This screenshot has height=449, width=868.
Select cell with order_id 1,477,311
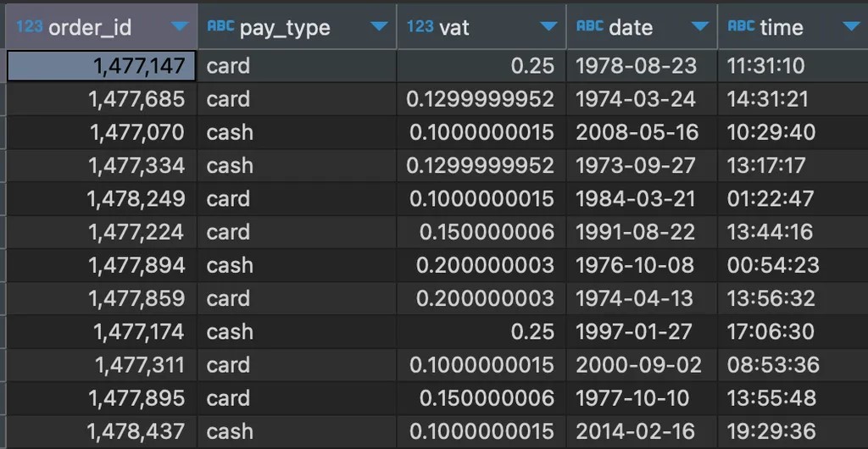tap(102, 364)
